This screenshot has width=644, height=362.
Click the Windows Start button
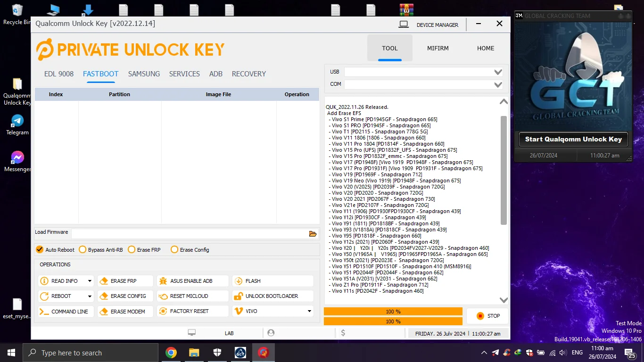(11, 353)
